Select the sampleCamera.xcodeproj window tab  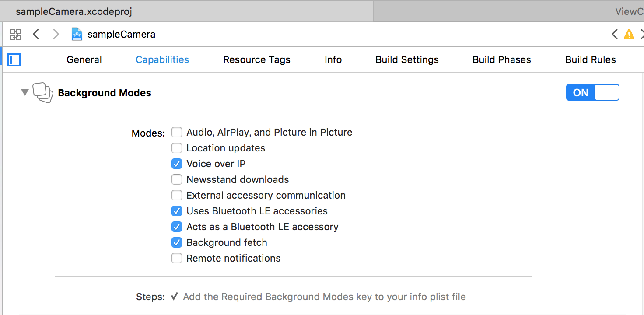(186, 11)
